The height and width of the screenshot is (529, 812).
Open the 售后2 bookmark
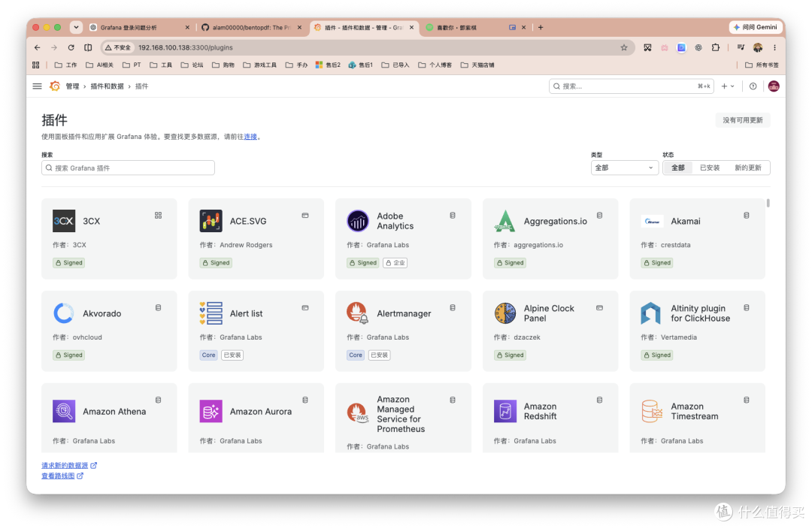328,65
